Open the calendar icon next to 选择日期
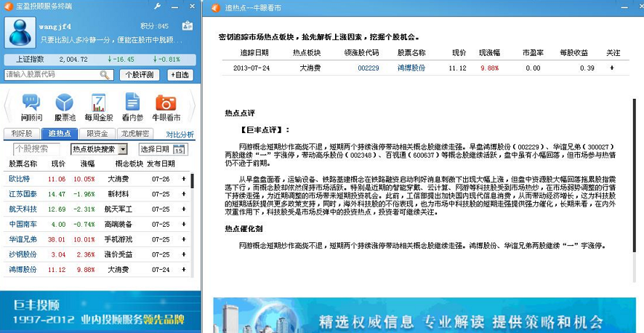This screenshot has width=644, height=333. (x=179, y=149)
